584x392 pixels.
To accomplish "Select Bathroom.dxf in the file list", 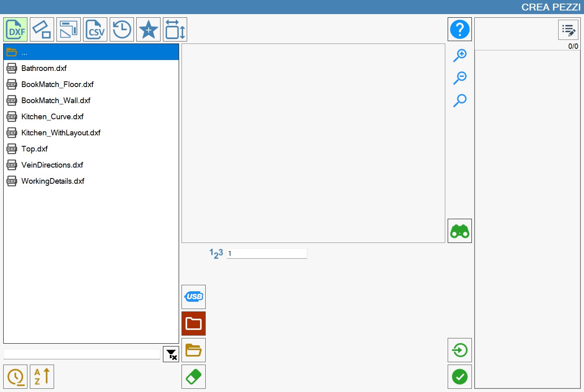I will click(91, 68).
